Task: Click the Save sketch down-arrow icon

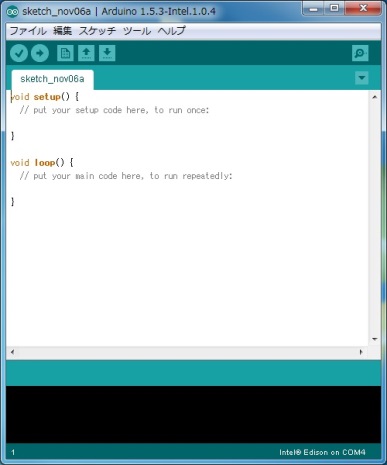Action: tap(107, 53)
